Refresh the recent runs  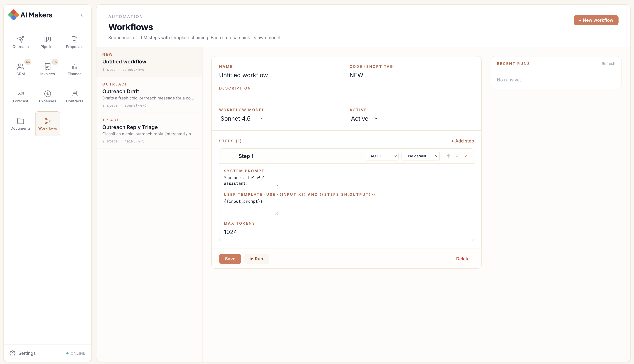click(608, 64)
